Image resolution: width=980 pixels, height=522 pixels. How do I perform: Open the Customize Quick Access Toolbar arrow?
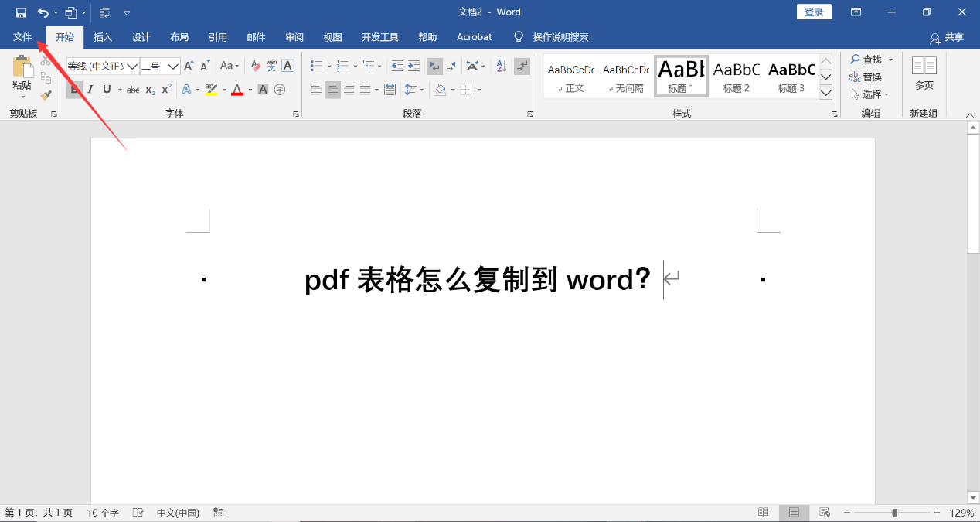tap(127, 12)
